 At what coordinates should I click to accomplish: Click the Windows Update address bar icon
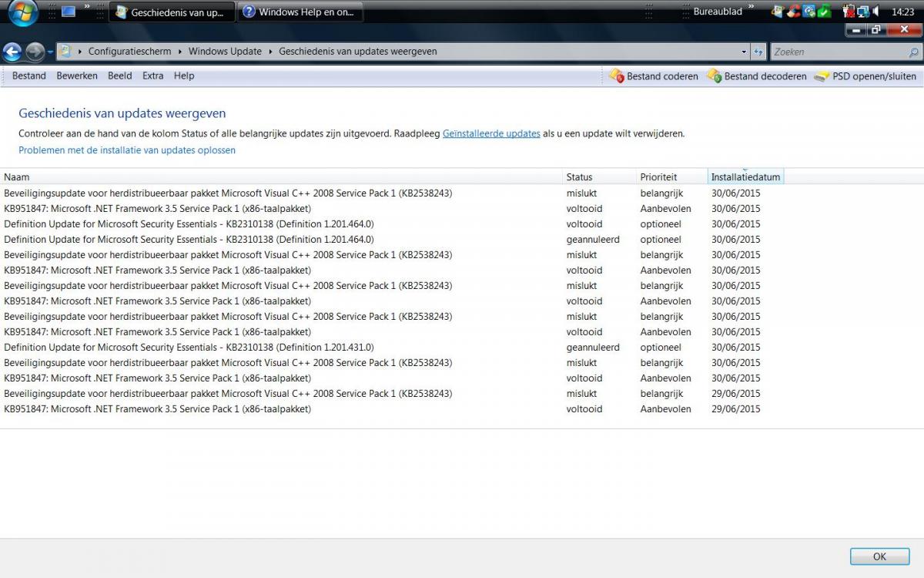pyautogui.click(x=65, y=52)
